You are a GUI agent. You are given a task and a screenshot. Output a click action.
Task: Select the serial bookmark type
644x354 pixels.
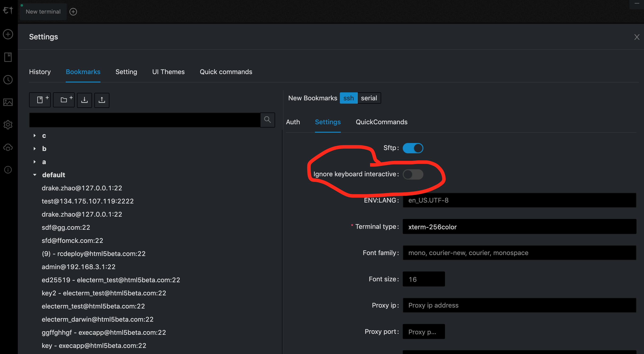pyautogui.click(x=369, y=98)
